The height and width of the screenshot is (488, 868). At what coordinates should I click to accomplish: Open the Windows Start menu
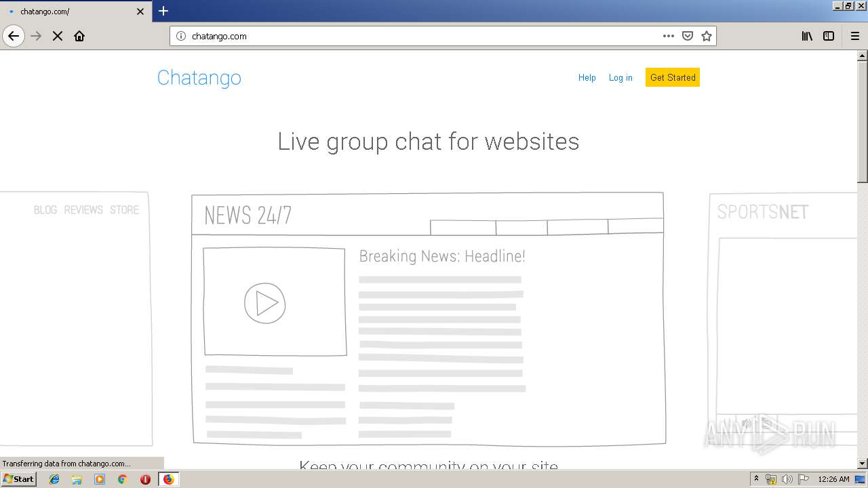[x=19, y=479]
